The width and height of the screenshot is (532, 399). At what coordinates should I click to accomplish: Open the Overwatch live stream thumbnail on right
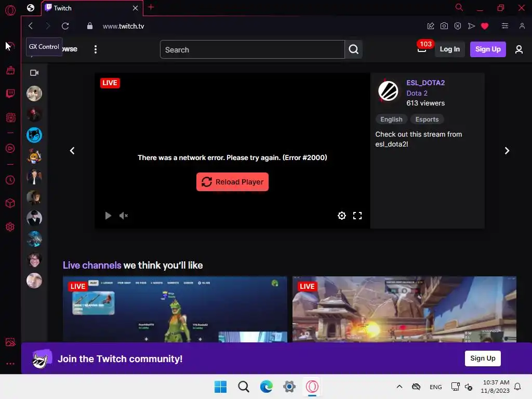tap(404, 309)
